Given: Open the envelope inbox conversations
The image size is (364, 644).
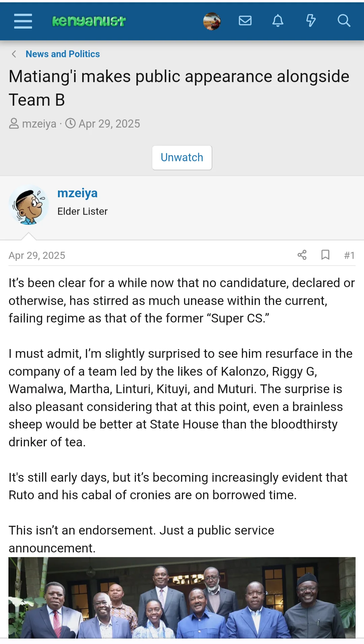Looking at the screenshot, I should coord(245,21).
